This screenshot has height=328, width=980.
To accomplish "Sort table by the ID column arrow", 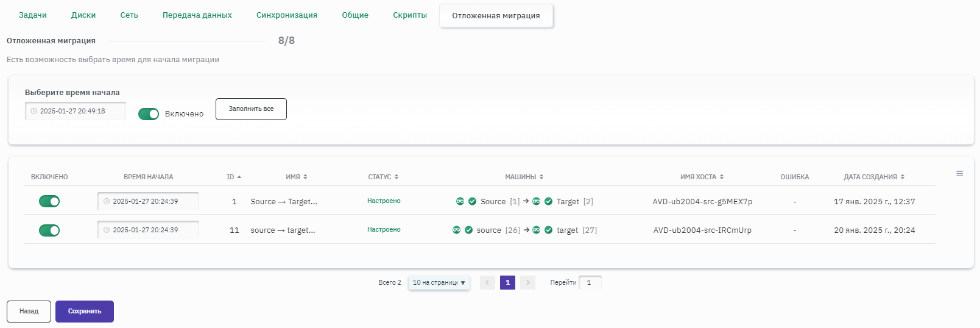I will [239, 177].
